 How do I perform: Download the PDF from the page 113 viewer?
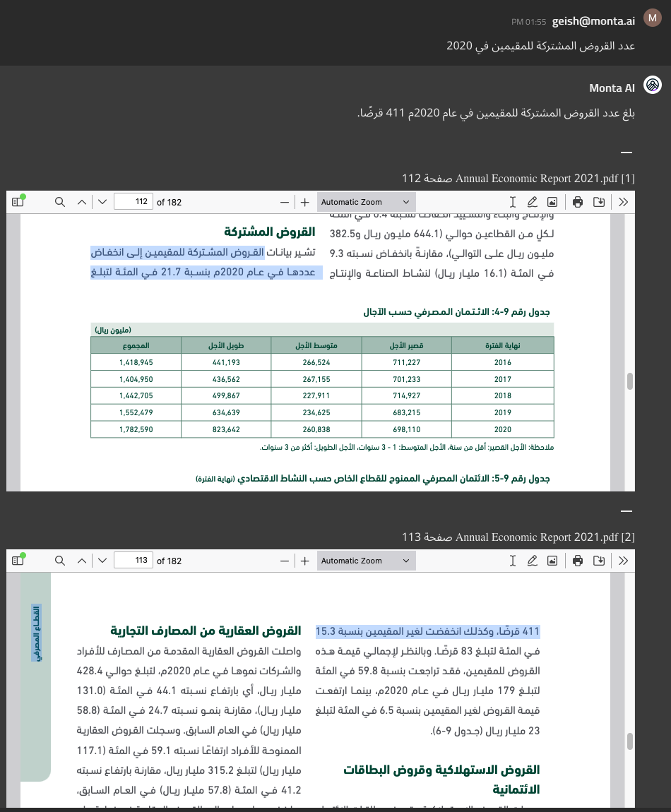tap(599, 561)
